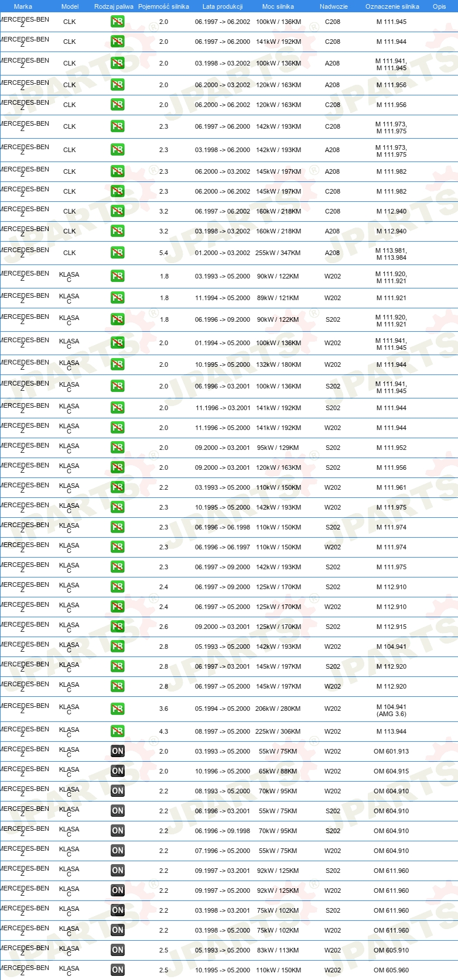Image resolution: width=458 pixels, height=980 pixels.
Task: Click the OM 605.960 engine code cell
Action: coord(391,971)
